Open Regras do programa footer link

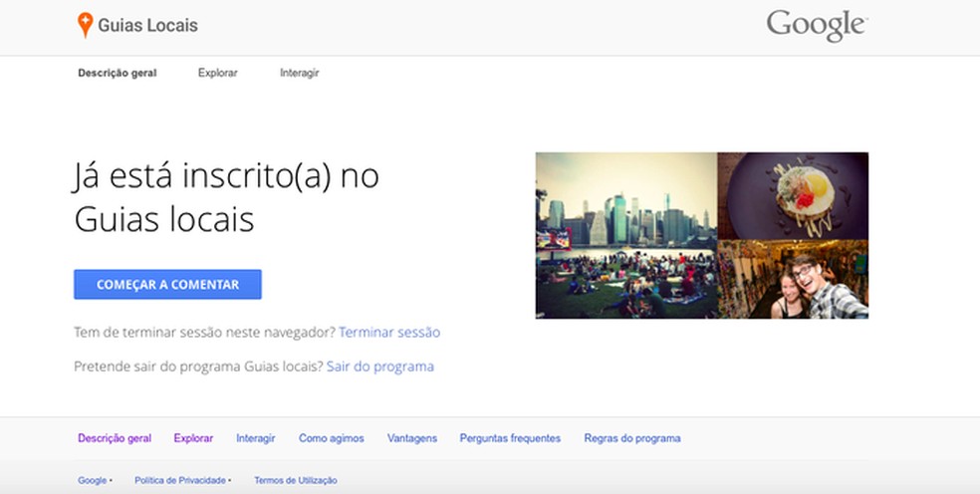click(x=632, y=438)
